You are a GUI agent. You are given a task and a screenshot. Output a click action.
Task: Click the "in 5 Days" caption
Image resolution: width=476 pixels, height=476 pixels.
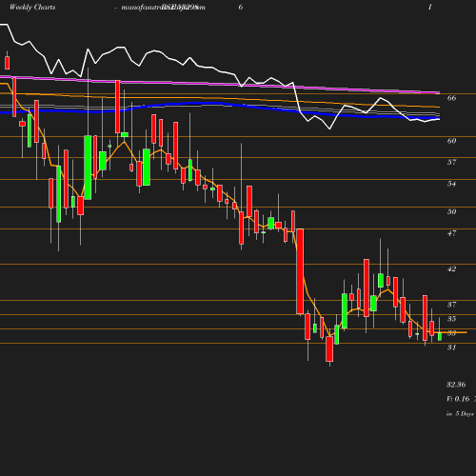pyautogui.click(x=460, y=414)
